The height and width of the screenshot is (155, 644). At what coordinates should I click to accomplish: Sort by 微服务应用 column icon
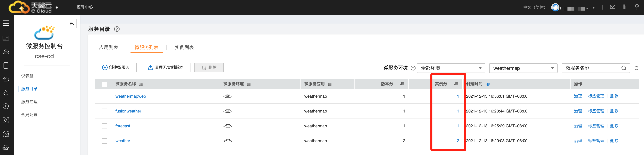pyautogui.click(x=330, y=84)
